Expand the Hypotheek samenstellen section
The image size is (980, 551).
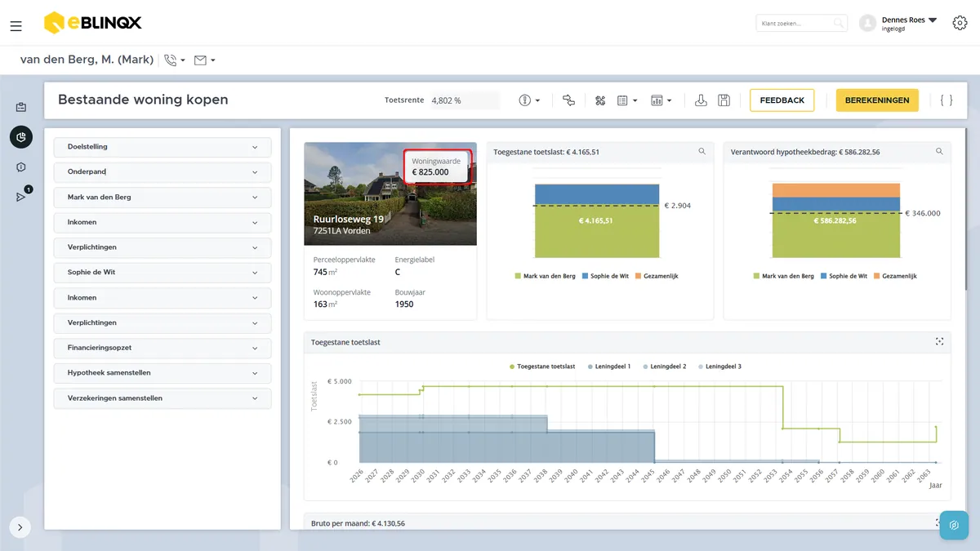pyautogui.click(x=163, y=373)
